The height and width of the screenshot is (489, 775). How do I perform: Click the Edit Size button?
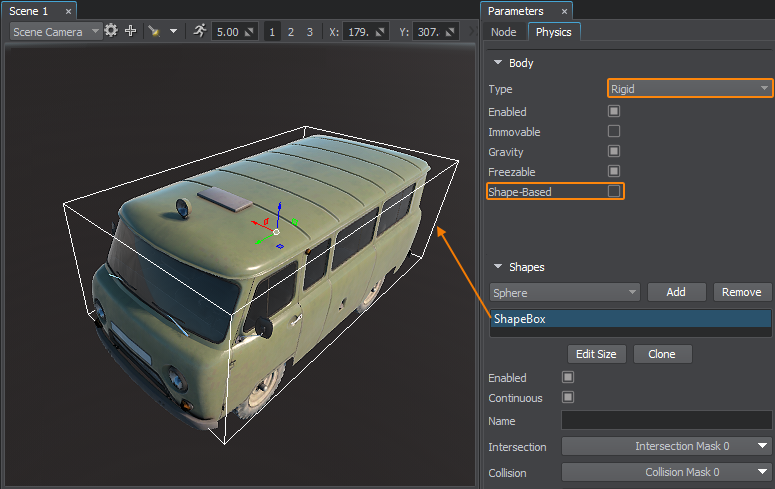point(597,354)
